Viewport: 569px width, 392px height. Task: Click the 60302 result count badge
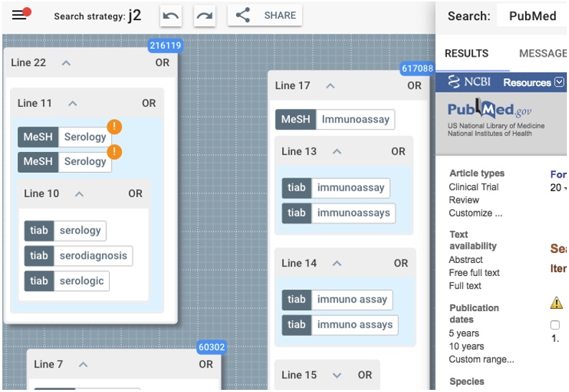click(x=212, y=348)
